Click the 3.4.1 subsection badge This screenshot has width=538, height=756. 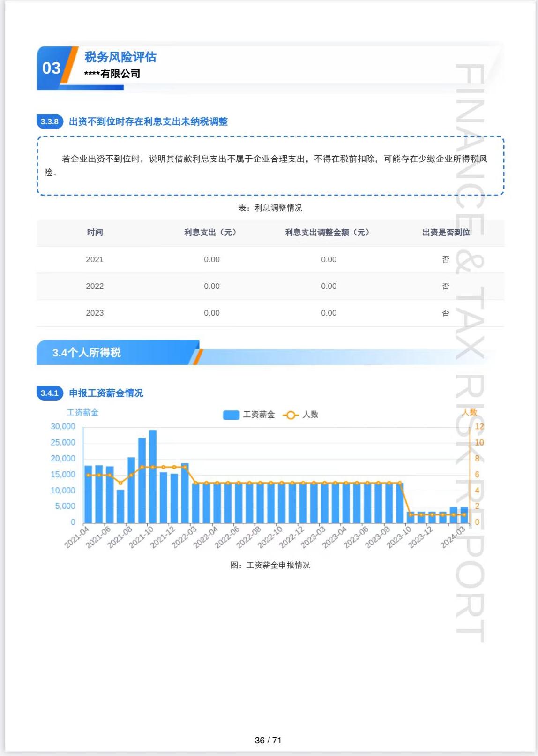50,393
